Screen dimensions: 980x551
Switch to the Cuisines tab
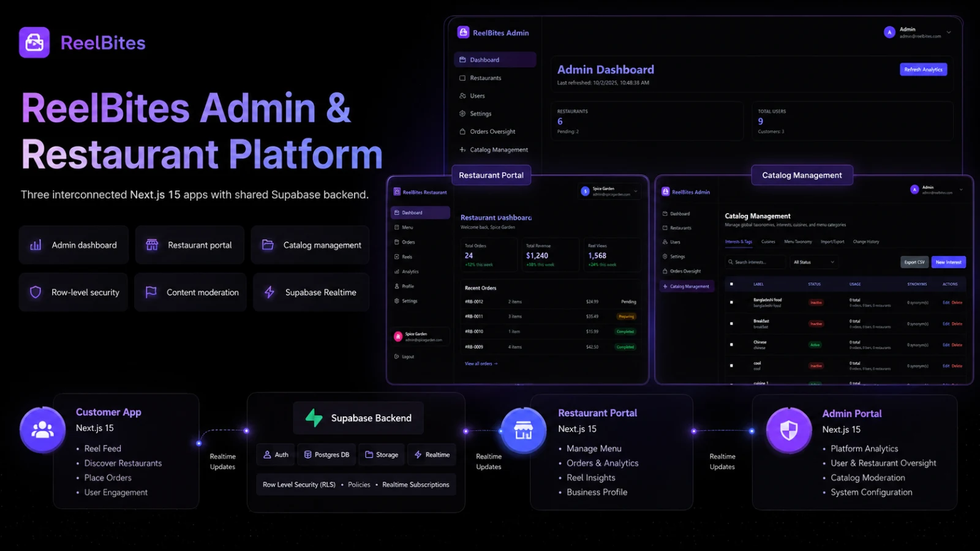pos(768,242)
